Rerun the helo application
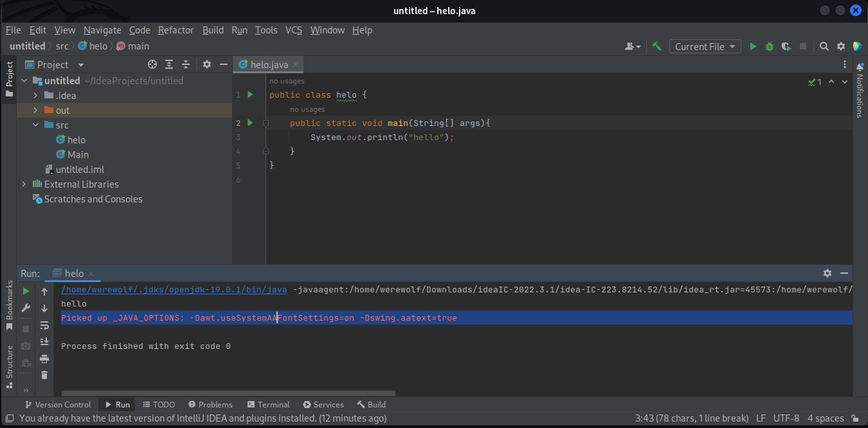 pyautogui.click(x=26, y=290)
